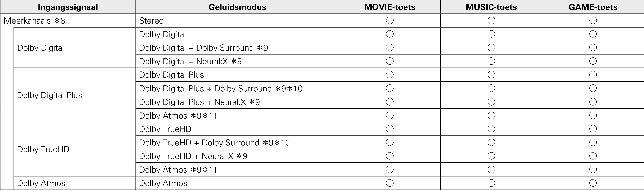Click MUSIC-toets circle for Dolby TrueHD + Neural:X
Screen dimensions: 644x190
491,156
